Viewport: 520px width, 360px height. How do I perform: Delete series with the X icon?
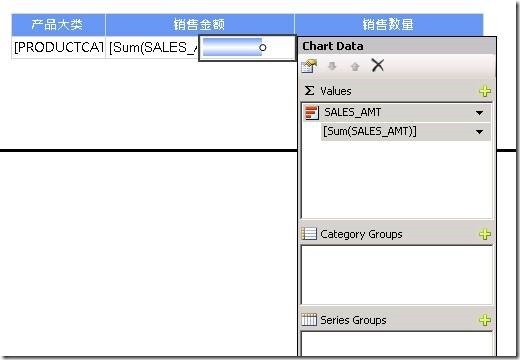tap(378, 65)
